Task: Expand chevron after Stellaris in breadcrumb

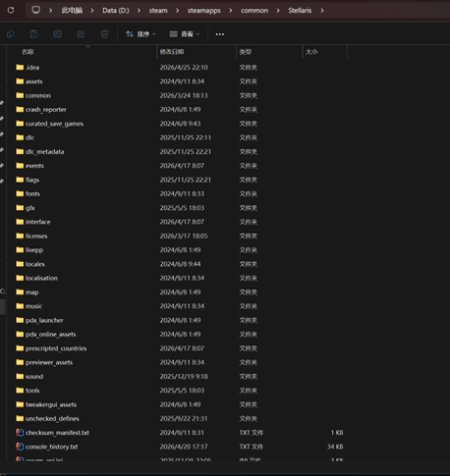Action: coord(322,11)
